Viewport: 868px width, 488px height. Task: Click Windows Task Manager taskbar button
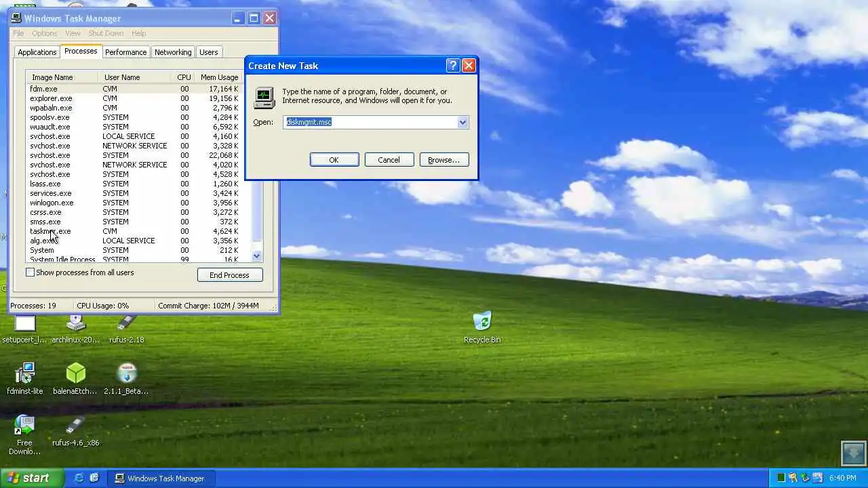(161, 478)
